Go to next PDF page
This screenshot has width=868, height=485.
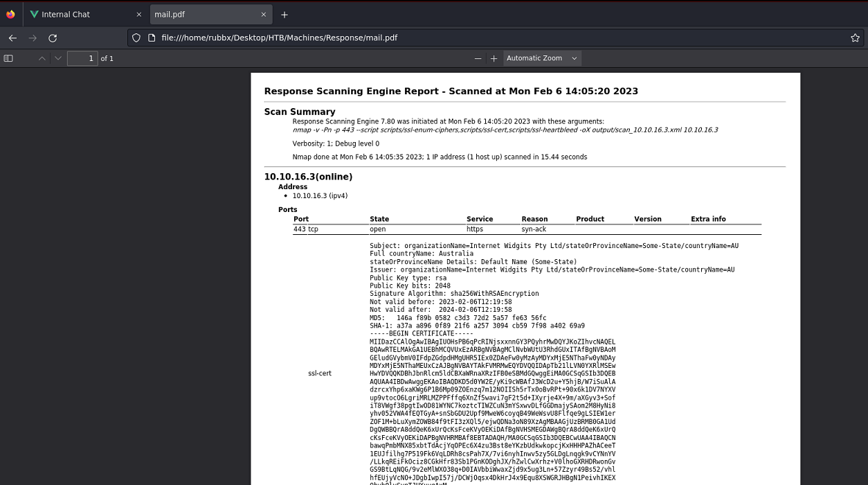58,58
